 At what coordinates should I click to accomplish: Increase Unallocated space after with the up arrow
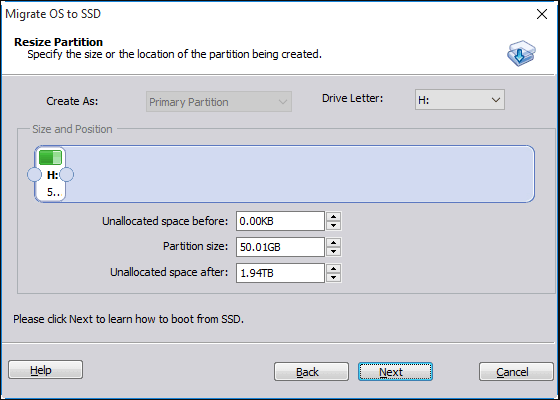[334, 269]
